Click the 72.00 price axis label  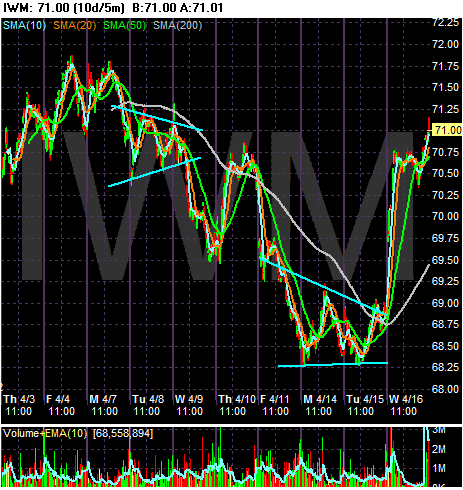coord(445,44)
